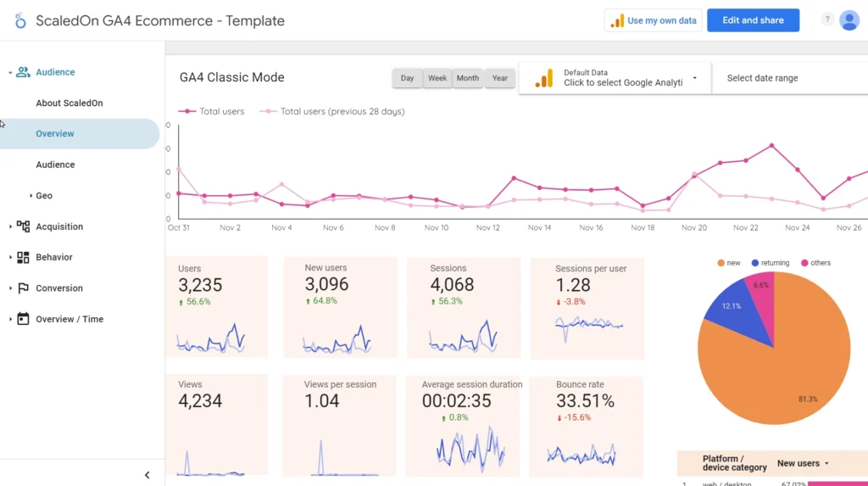Open the About ScaledOn page
The height and width of the screenshot is (486, 868).
coord(70,103)
